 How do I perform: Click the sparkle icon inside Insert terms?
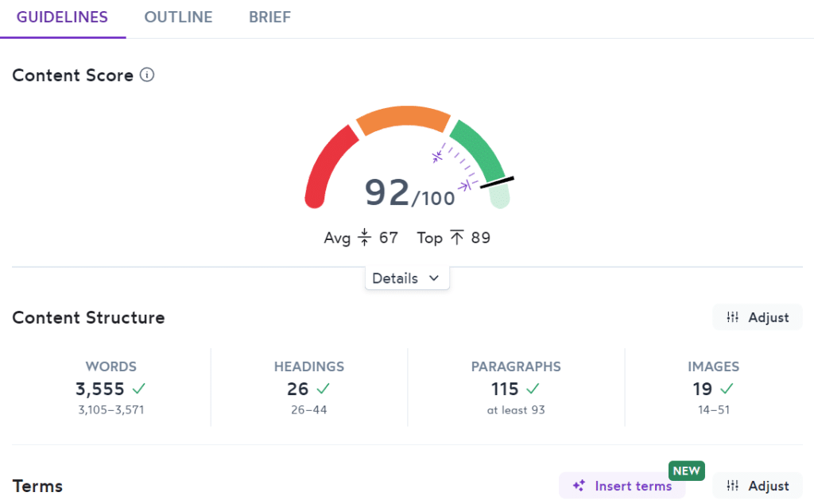coord(579,486)
